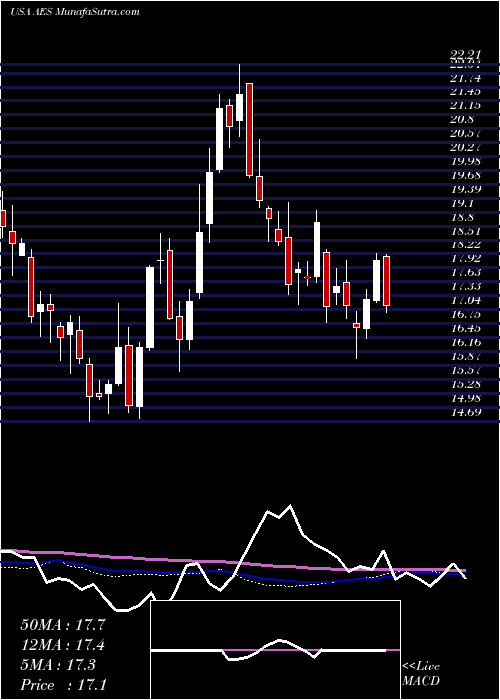Click the 18.22 price axis label
Screen dimensions: 500x700
coord(465,245)
